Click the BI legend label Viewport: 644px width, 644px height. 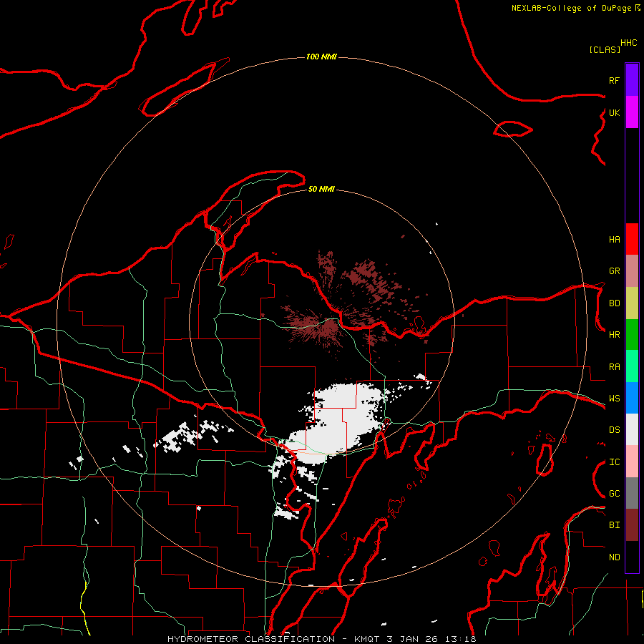click(x=614, y=525)
